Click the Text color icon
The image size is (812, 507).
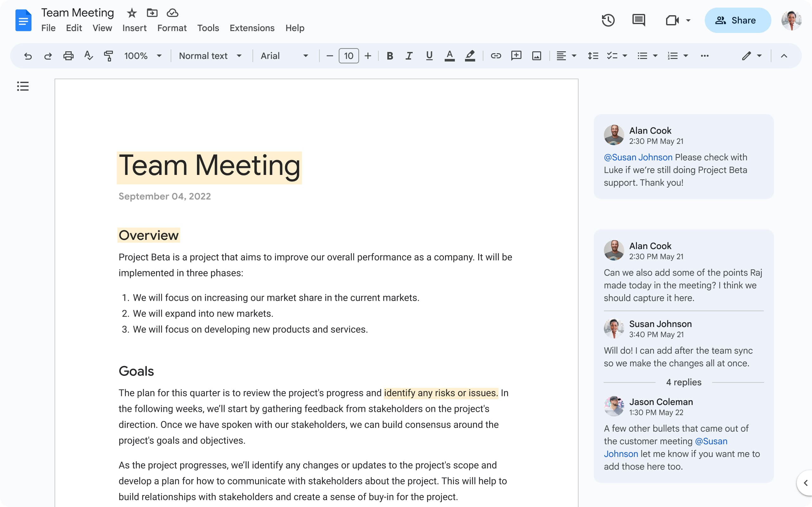coord(449,55)
